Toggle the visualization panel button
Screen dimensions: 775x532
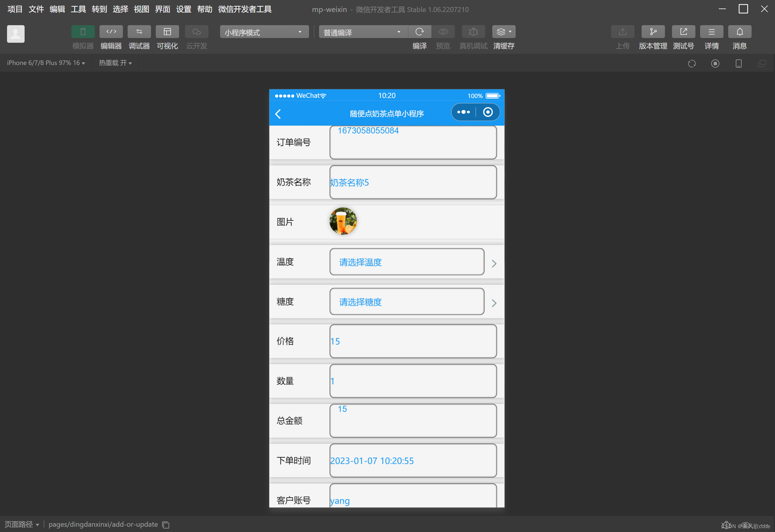[167, 32]
